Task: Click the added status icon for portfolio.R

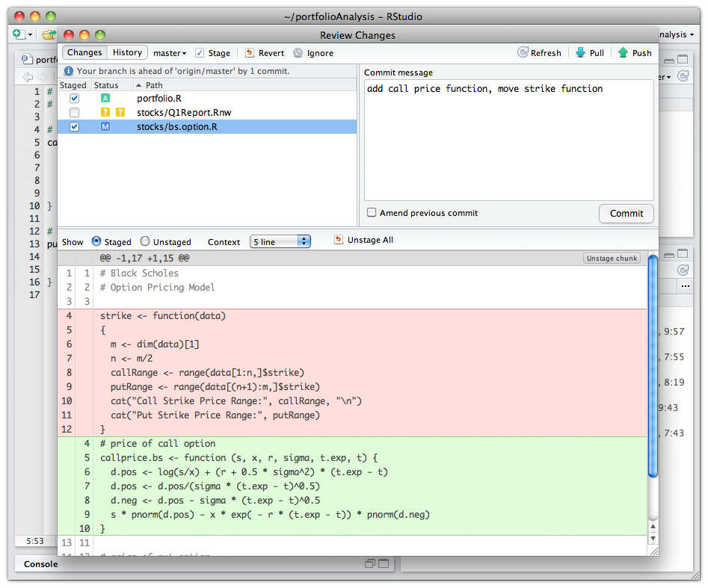Action: click(105, 98)
